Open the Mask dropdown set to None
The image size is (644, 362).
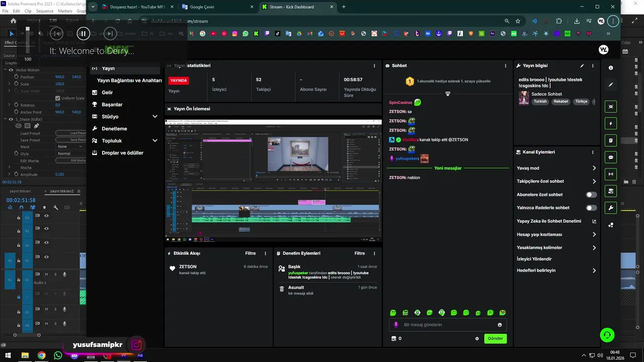tap(69, 146)
